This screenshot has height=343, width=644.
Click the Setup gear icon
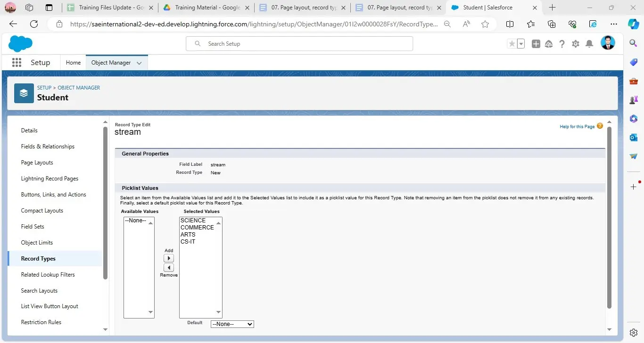[575, 44]
